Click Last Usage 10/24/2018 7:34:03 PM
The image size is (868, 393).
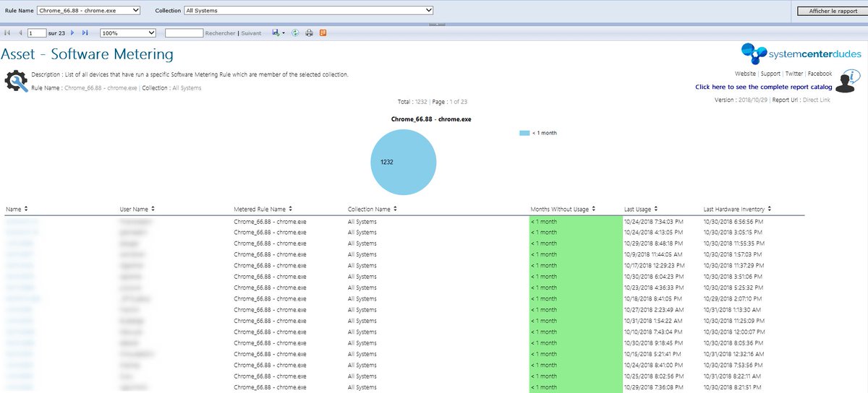655,221
